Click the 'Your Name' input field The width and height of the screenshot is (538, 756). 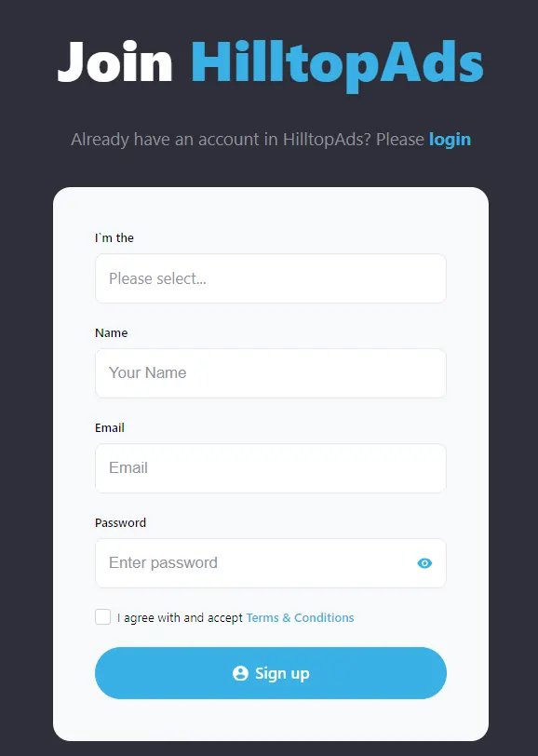pyautogui.click(x=270, y=372)
